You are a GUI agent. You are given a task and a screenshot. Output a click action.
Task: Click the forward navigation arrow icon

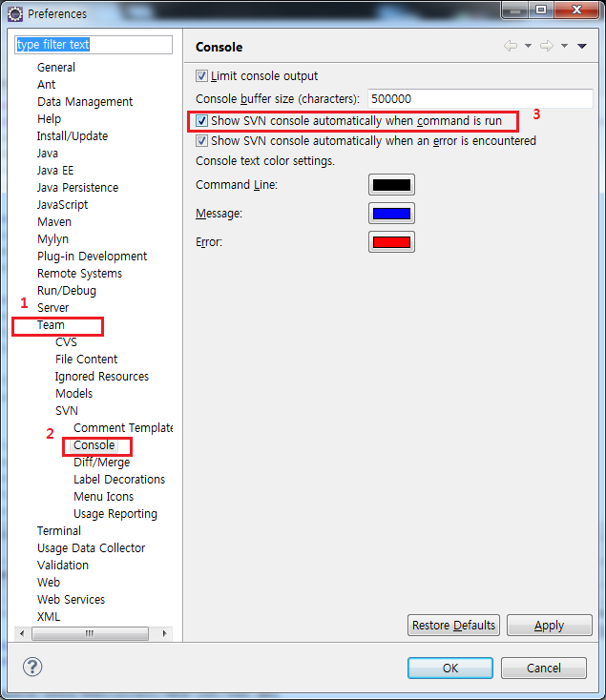click(547, 46)
